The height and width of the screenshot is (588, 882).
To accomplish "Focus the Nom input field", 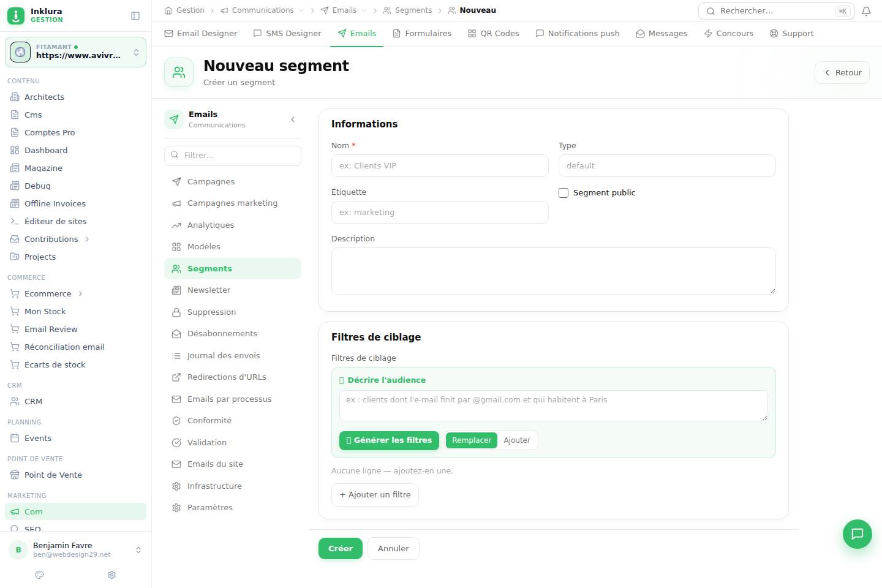I will [440, 166].
